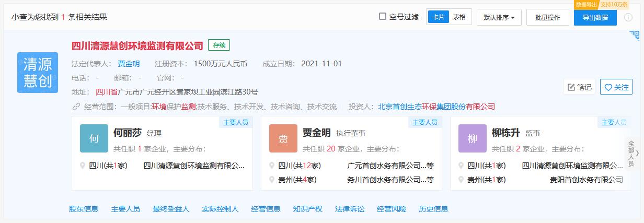This screenshot has width=644, height=223.
Task: Switch to 表格 view
Action: pos(459,17)
